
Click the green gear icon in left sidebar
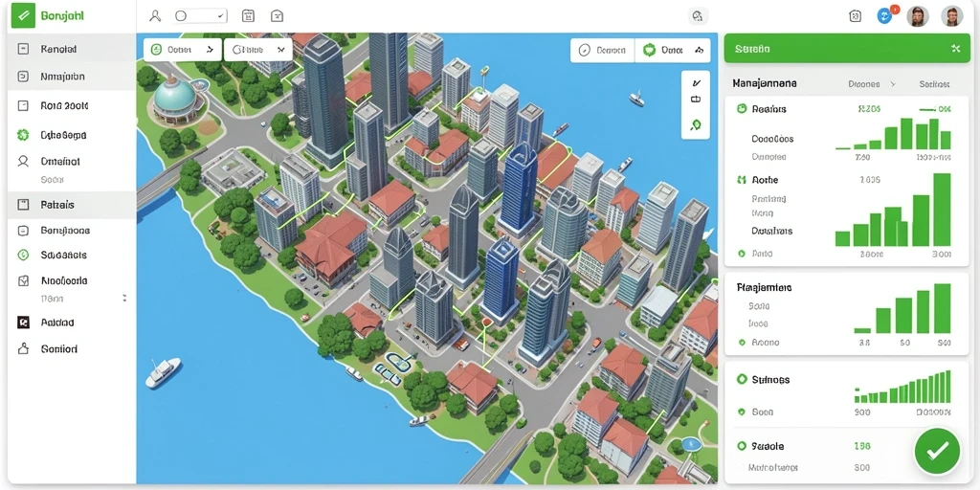(x=23, y=134)
